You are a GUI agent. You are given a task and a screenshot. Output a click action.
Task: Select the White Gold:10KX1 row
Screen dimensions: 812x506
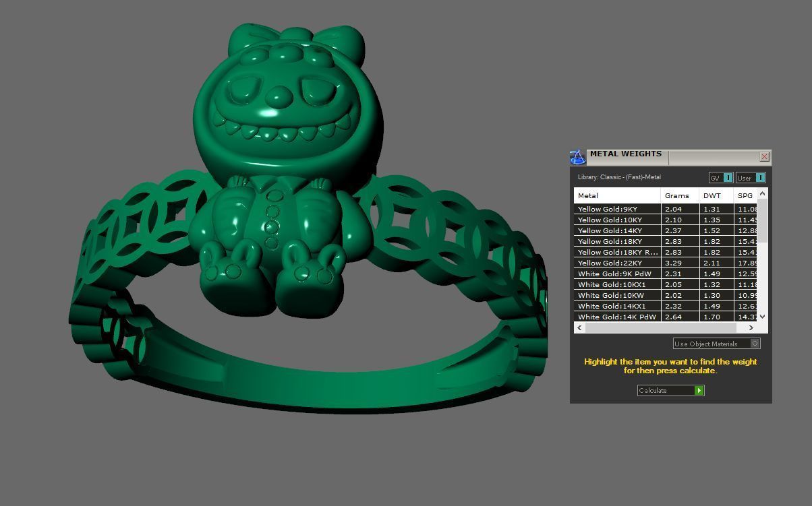[666, 284]
